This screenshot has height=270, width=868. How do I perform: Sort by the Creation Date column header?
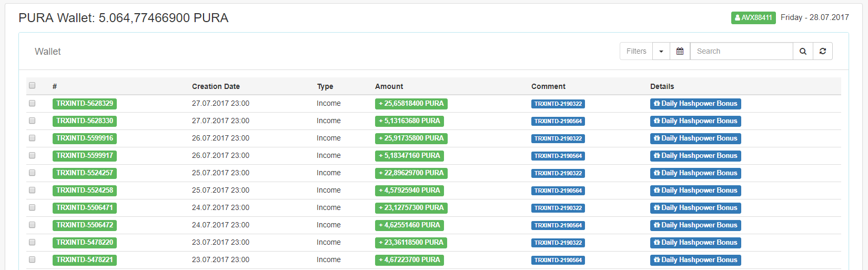[x=216, y=86]
